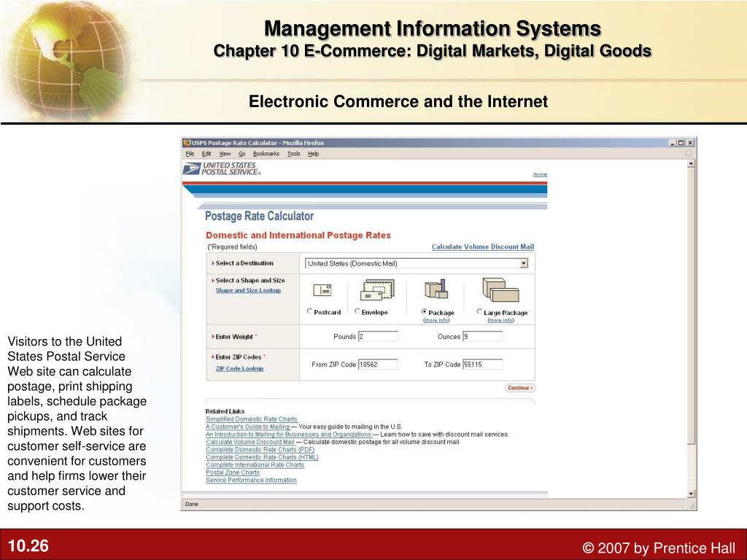Open Introduction to Mailing for Businesses link
The height and width of the screenshot is (560, 747).
288,435
